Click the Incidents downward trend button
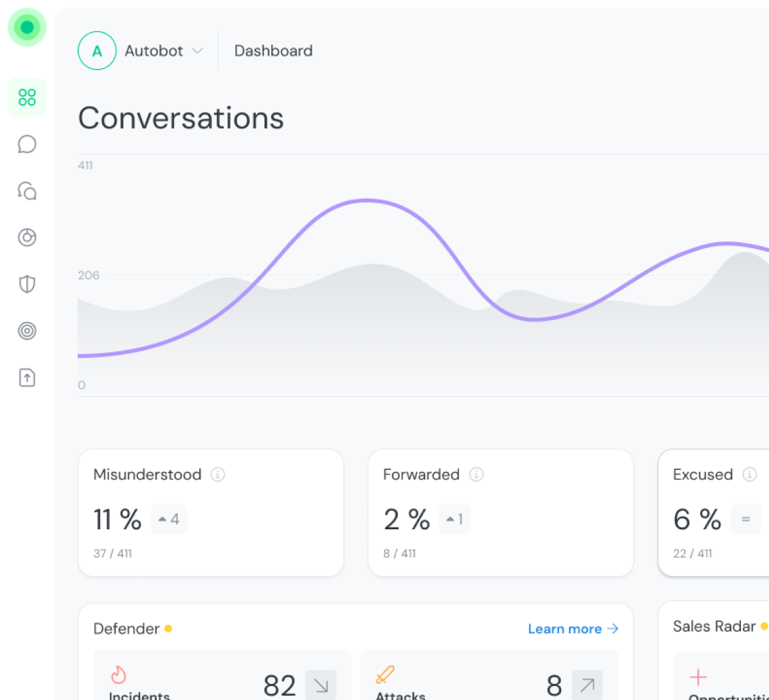This screenshot has height=700, width=769. point(321,685)
